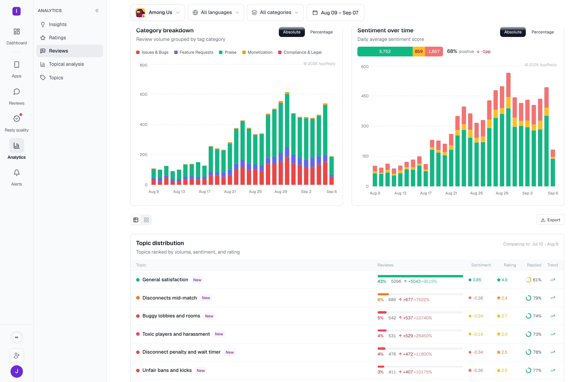The image size is (588, 382).
Task: Click trend arrow for General satisfaction
Action: pyautogui.click(x=553, y=280)
